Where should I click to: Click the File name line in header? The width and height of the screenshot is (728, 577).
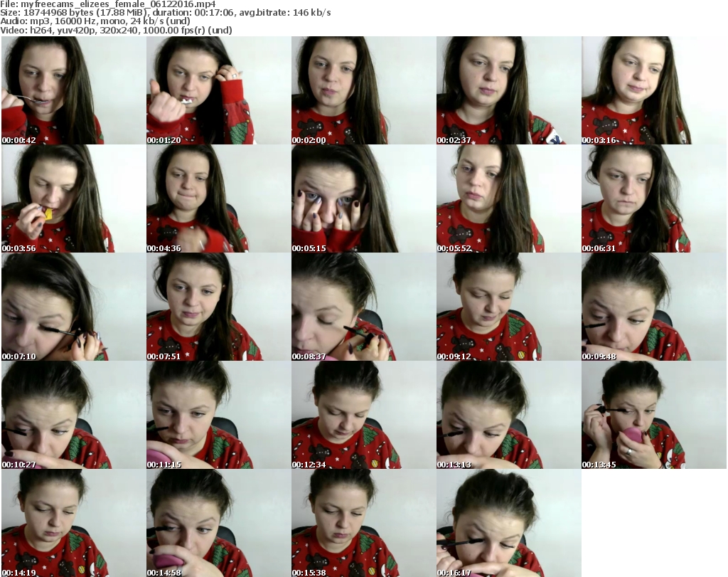108,4
